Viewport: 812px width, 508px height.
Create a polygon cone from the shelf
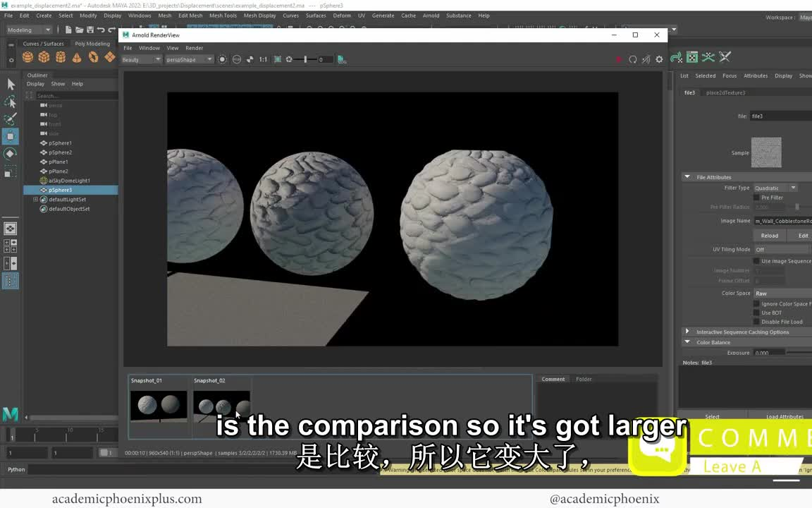click(x=77, y=57)
